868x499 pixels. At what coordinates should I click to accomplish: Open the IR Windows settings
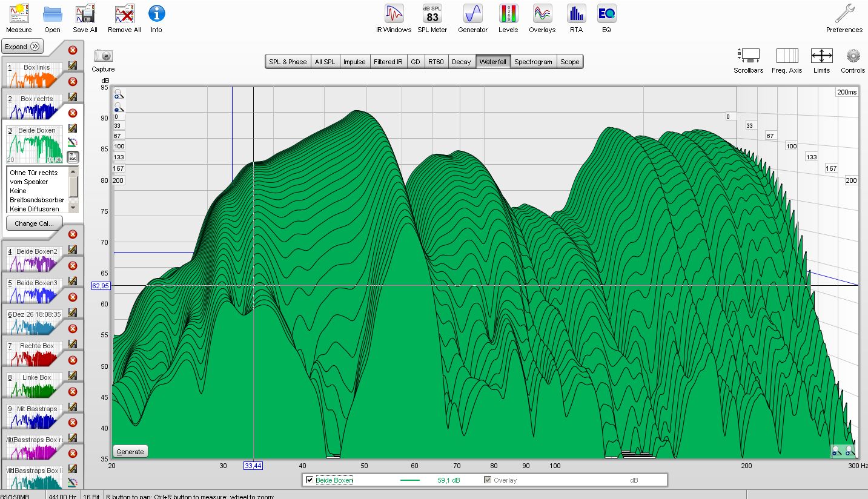tap(394, 18)
